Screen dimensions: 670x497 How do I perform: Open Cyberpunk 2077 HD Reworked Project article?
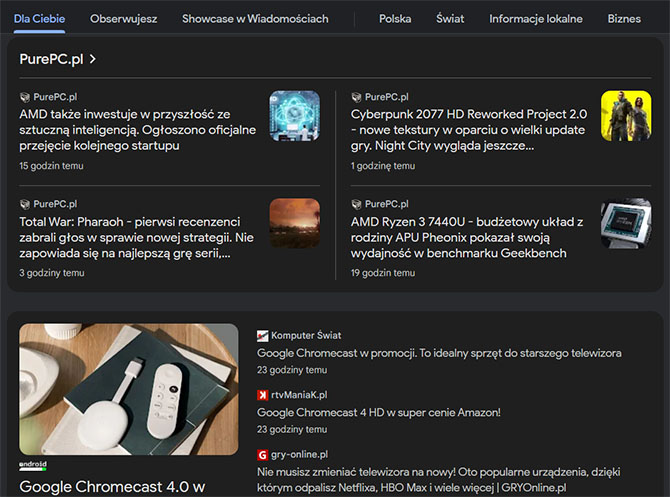(469, 130)
